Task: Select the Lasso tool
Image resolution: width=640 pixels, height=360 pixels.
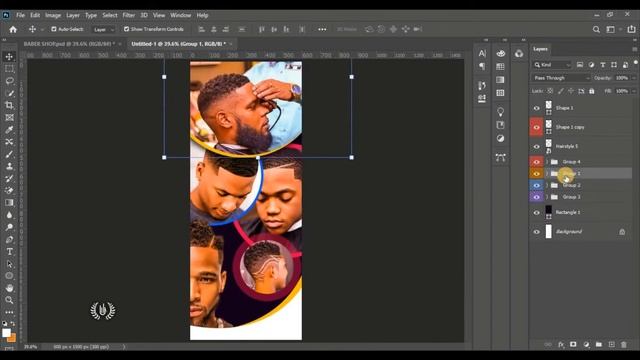Action: (x=9, y=81)
